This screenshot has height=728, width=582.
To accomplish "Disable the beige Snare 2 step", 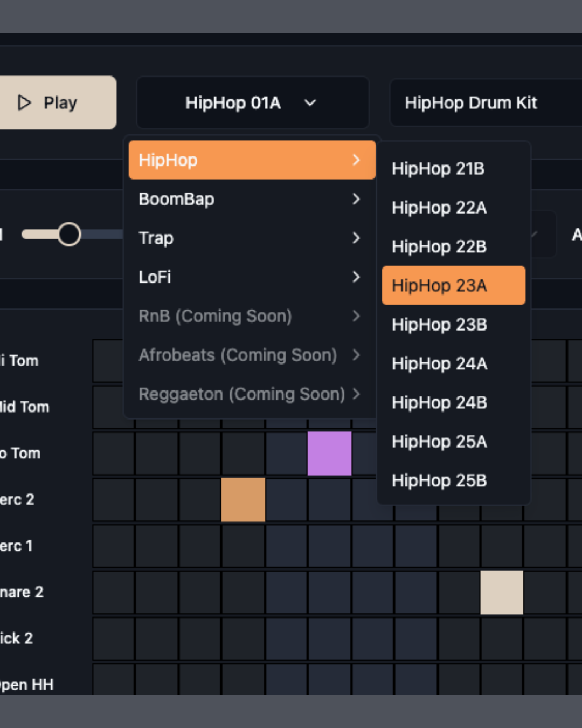I will pyautogui.click(x=502, y=592).
